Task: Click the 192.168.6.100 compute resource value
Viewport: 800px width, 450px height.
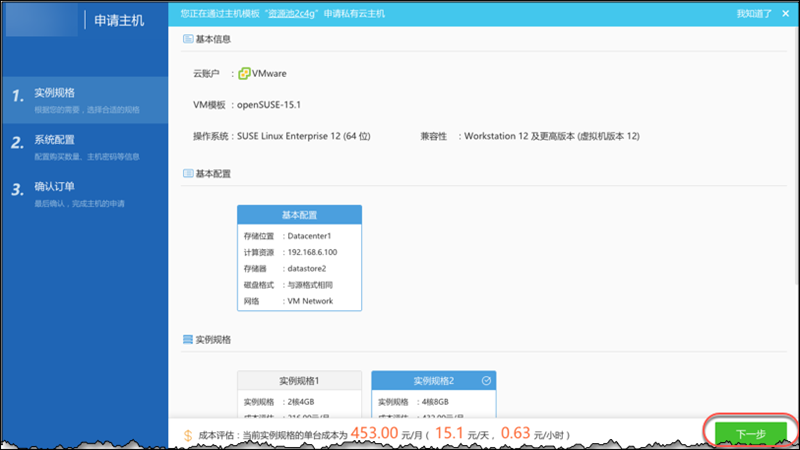Action: click(311, 252)
